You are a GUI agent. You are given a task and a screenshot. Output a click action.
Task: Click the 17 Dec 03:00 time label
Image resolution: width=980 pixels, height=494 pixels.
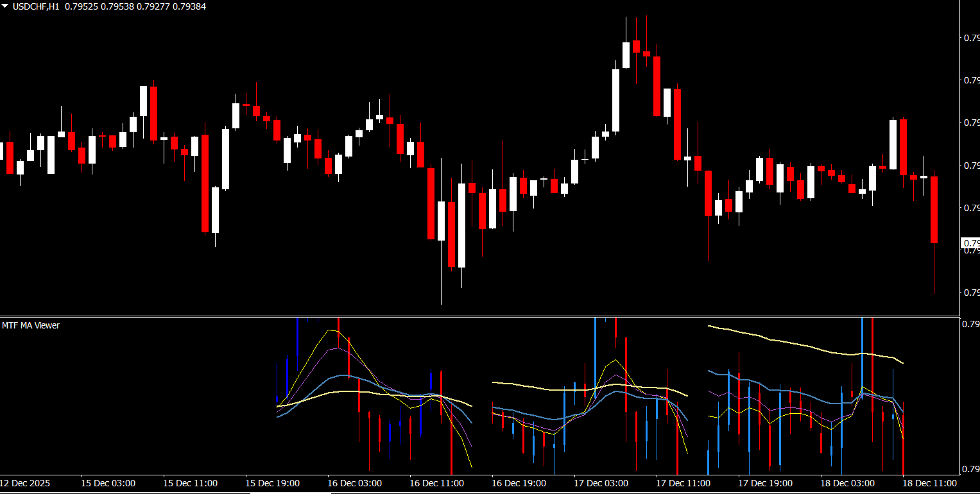[601, 483]
